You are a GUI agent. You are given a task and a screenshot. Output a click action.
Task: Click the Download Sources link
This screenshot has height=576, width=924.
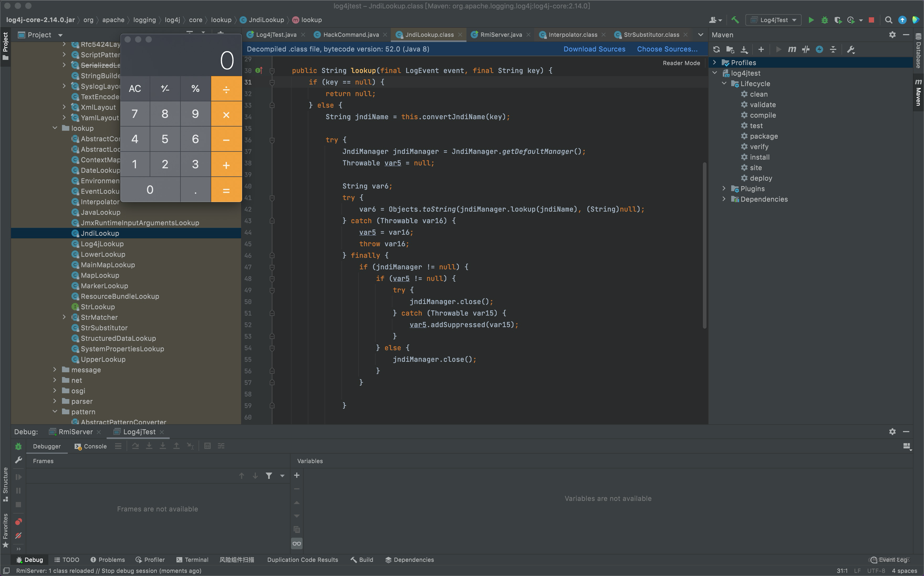tap(594, 49)
